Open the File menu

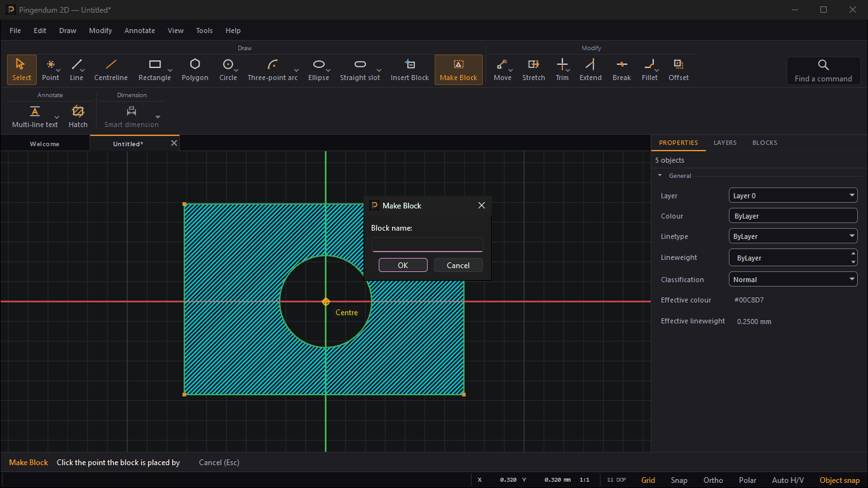point(15,30)
